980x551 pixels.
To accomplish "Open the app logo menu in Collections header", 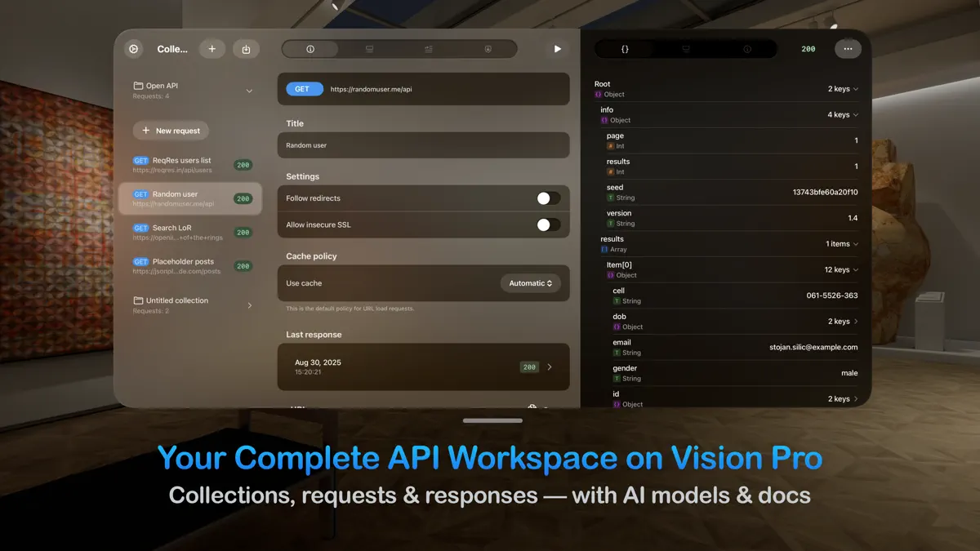I will tap(133, 48).
